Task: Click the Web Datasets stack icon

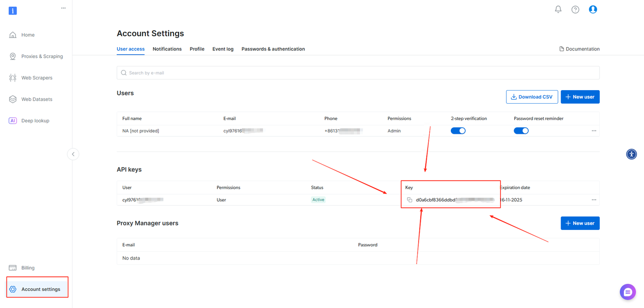Action: 13,99
